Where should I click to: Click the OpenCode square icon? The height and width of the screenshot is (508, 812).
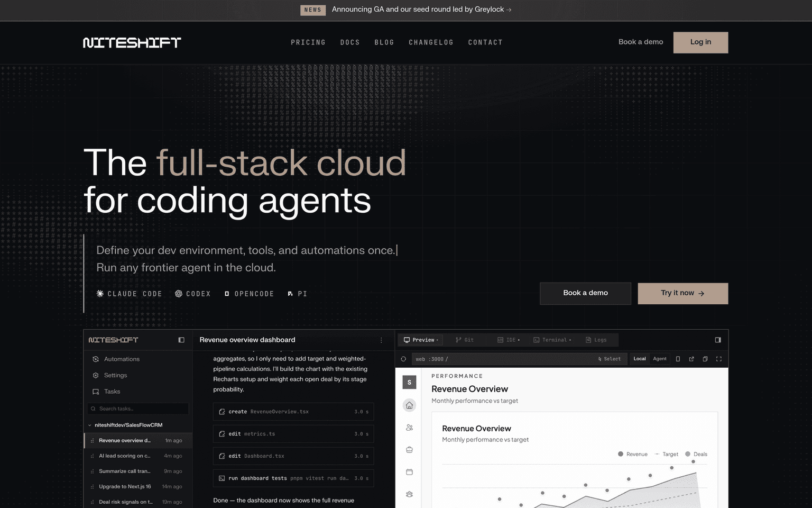point(227,293)
